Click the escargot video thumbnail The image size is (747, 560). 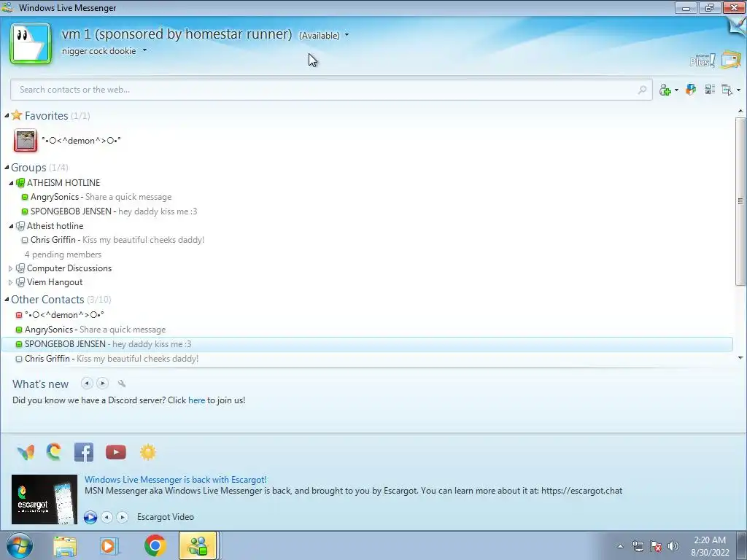tap(44, 499)
